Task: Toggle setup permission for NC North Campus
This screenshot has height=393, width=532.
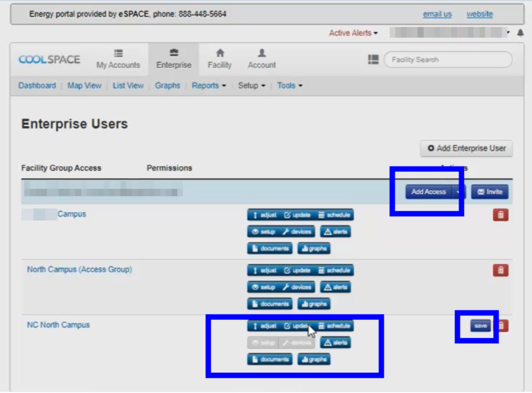Action: point(263,343)
